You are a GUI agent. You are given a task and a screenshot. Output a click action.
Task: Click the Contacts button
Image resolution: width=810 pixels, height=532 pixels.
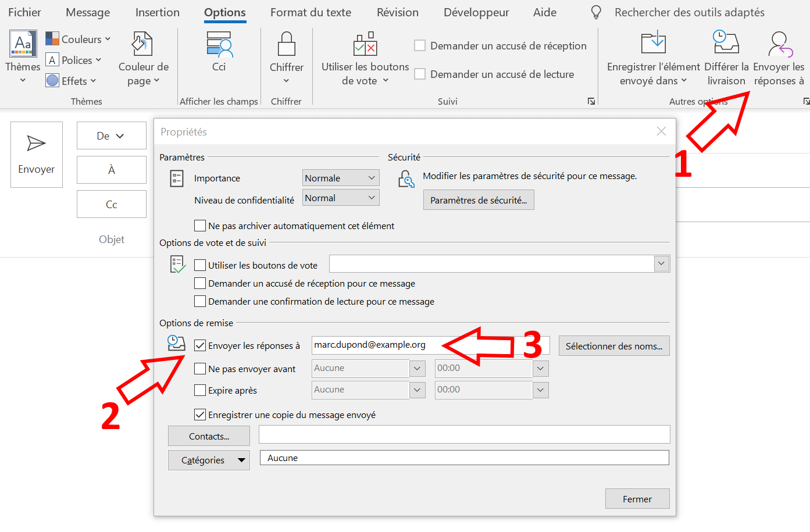209,436
